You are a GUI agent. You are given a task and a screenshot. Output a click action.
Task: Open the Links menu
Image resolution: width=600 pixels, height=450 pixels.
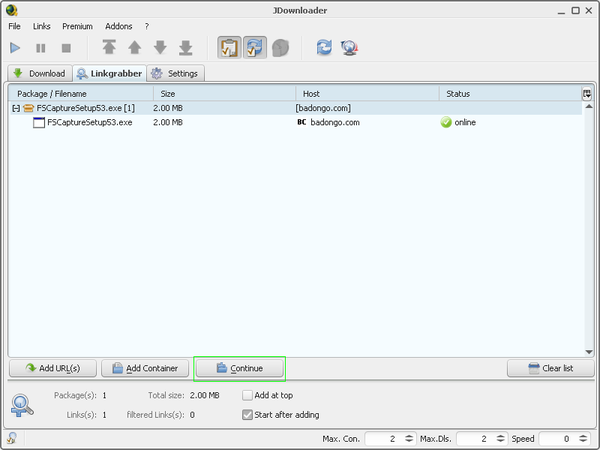point(41,26)
